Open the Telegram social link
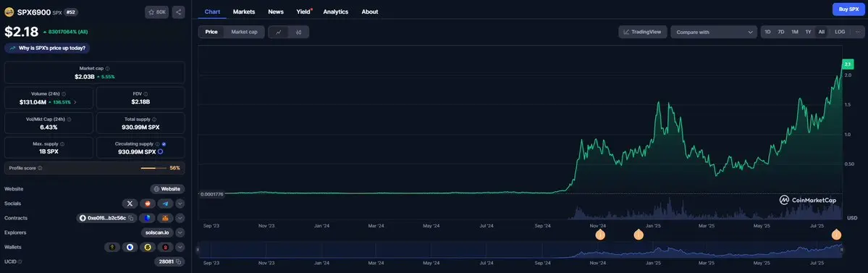The width and height of the screenshot is (868, 273). [x=166, y=203]
